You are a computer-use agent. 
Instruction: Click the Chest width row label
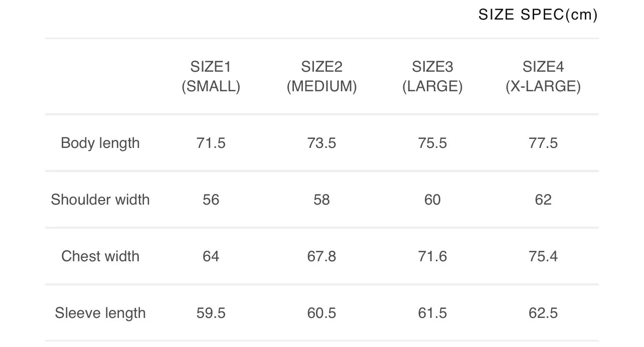100,256
